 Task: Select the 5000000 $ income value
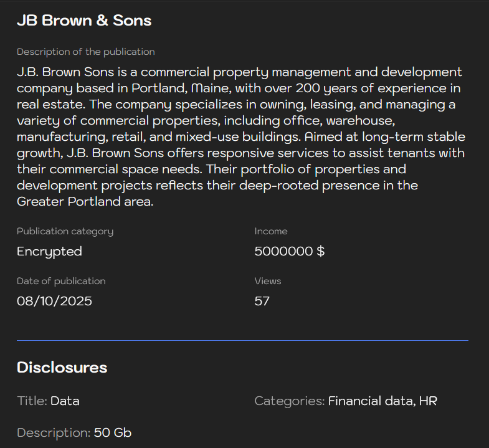pyautogui.click(x=290, y=252)
